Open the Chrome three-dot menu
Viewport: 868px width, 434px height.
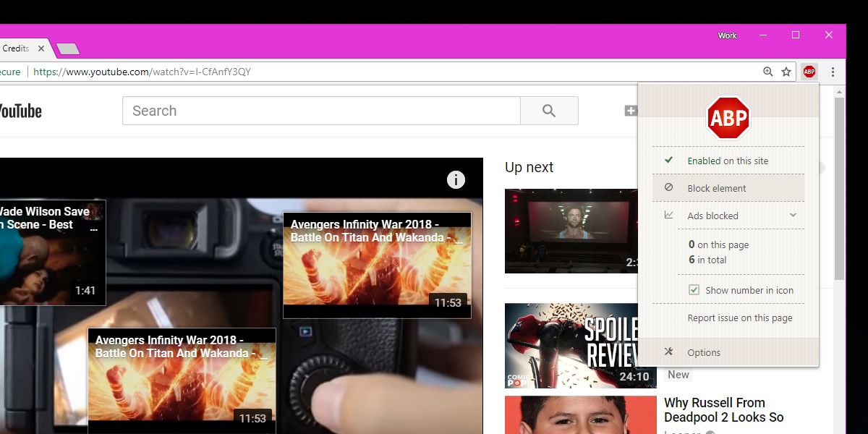833,72
